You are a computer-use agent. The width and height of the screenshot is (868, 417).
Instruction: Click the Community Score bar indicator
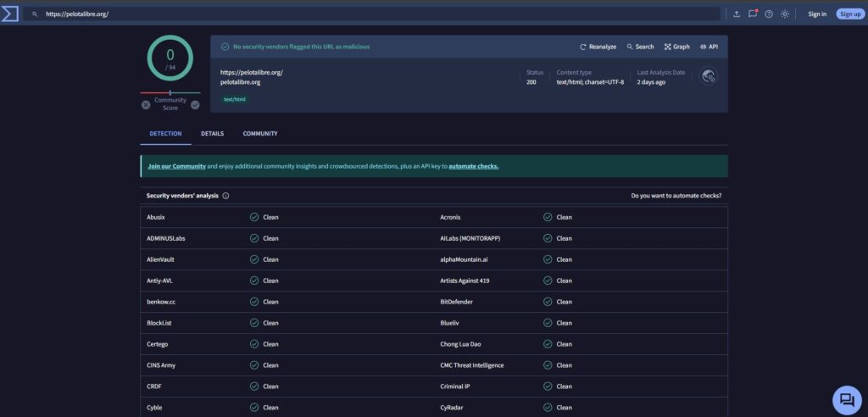tap(170, 92)
